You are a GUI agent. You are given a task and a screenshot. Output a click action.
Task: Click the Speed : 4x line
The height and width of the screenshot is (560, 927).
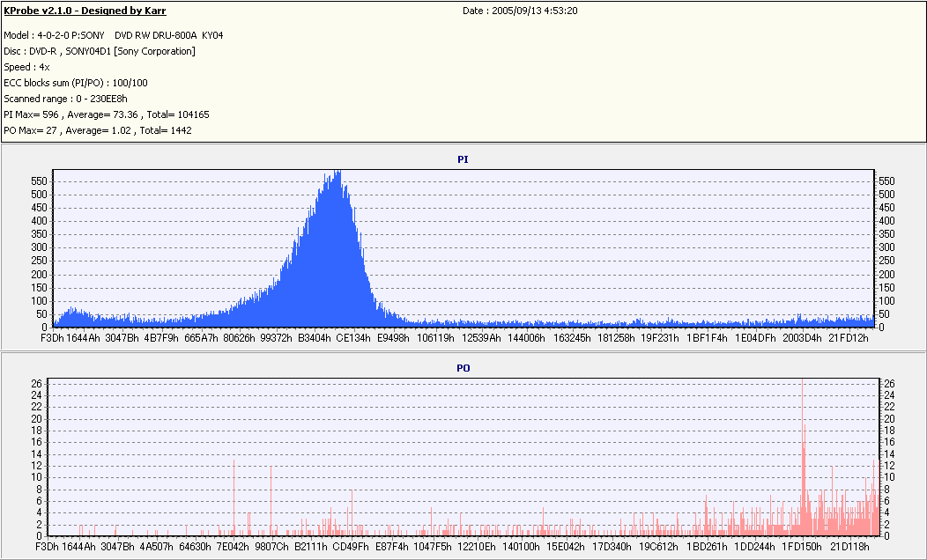click(x=26, y=67)
